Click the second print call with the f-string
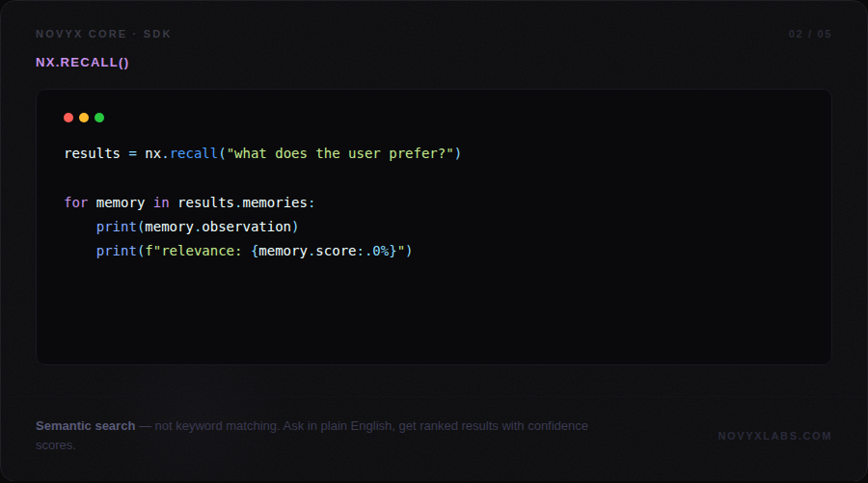The height and width of the screenshot is (483, 868). point(116,251)
